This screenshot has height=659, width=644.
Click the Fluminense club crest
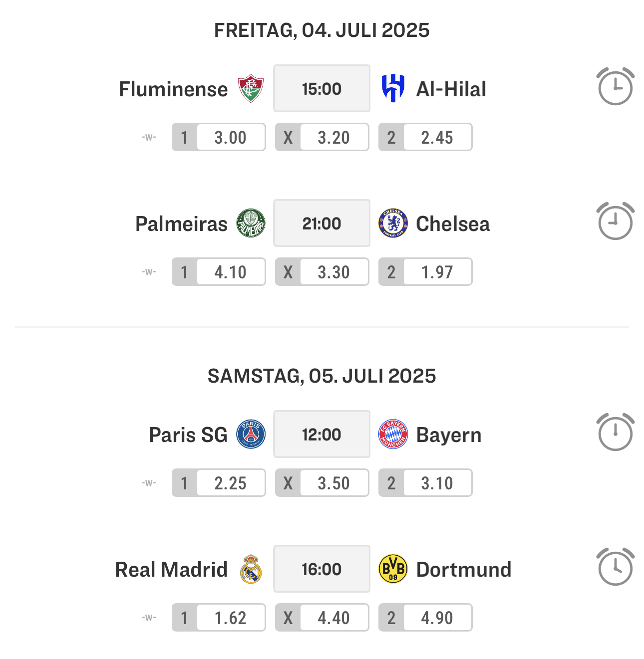[x=251, y=88]
